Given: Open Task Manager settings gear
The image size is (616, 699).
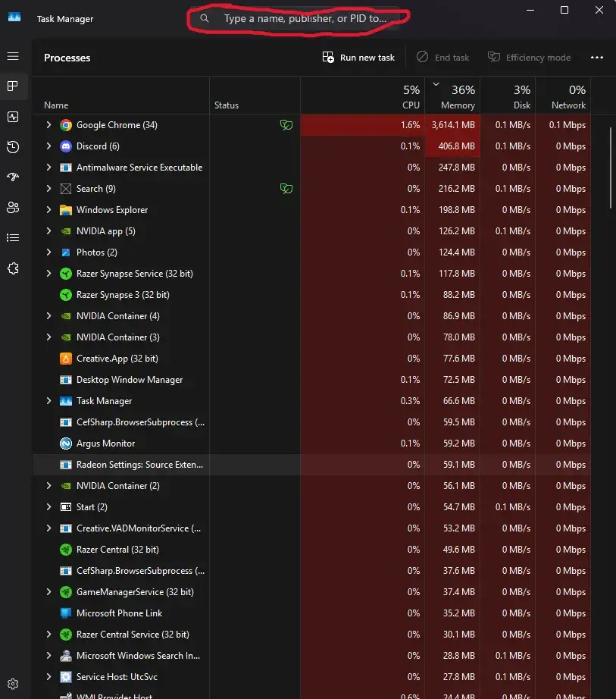Looking at the screenshot, I should [12, 684].
